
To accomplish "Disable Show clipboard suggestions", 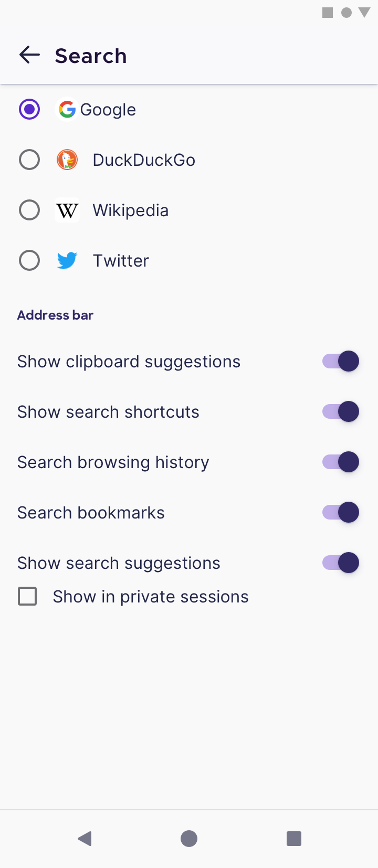I will tap(340, 361).
